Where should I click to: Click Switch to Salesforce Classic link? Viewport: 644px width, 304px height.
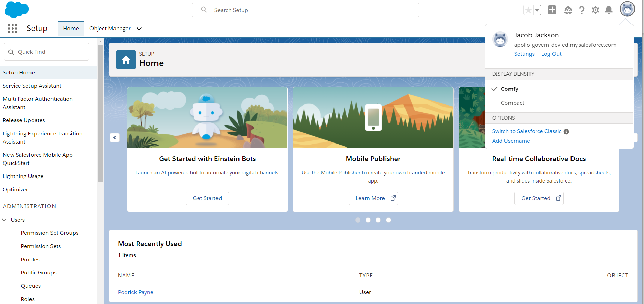click(526, 131)
